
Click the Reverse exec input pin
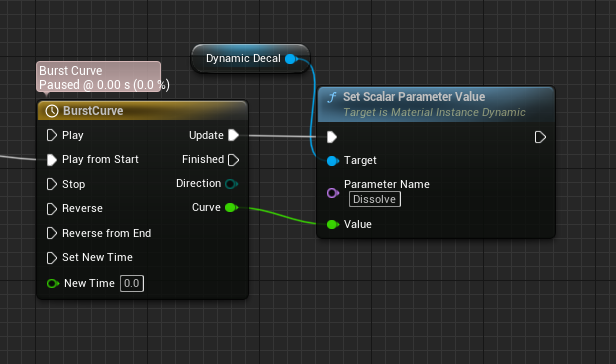51,209
